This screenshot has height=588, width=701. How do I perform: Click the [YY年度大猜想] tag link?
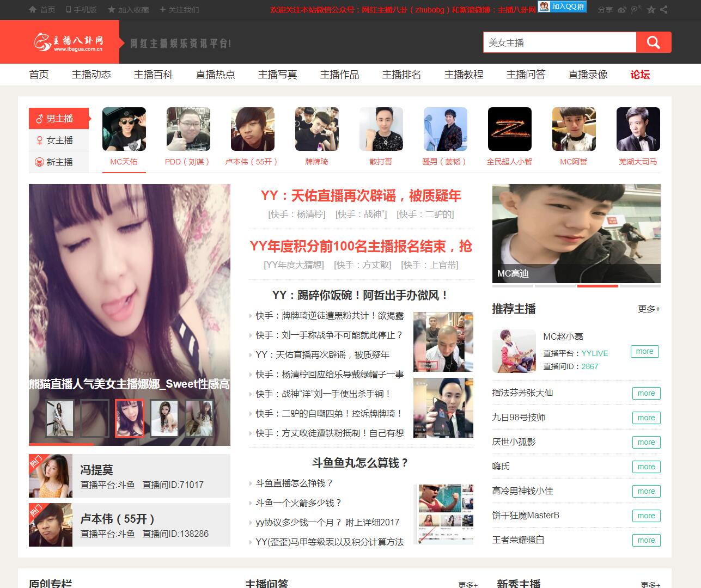click(294, 265)
